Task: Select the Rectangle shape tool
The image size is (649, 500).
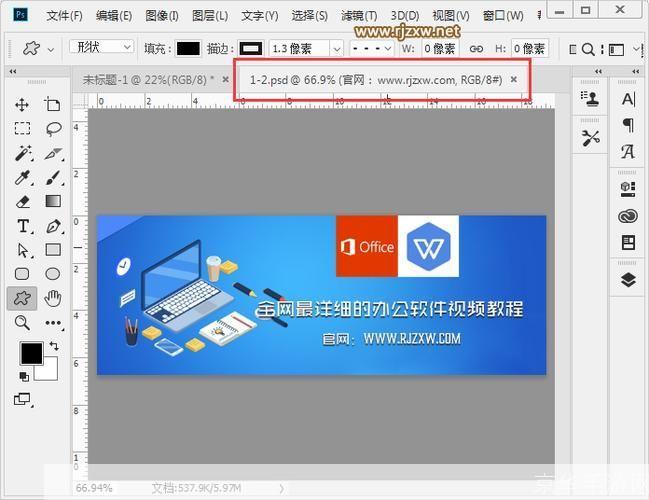Action: pos(53,250)
